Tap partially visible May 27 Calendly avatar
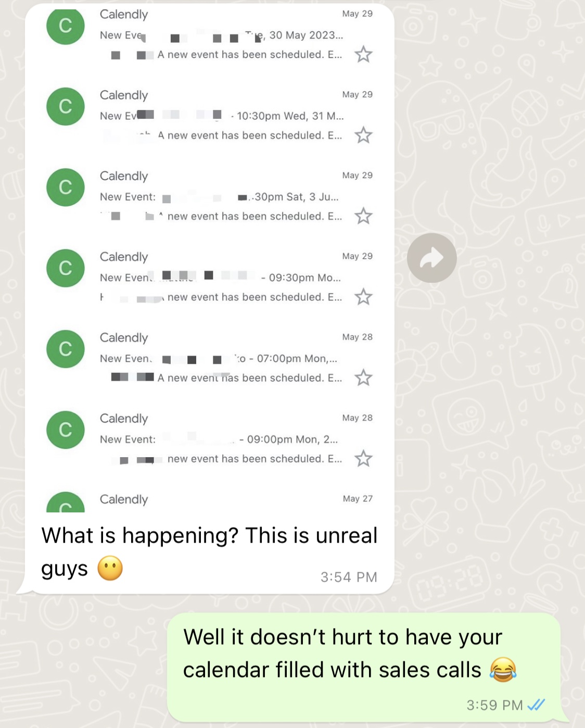Image resolution: width=585 pixels, height=728 pixels. (x=66, y=503)
